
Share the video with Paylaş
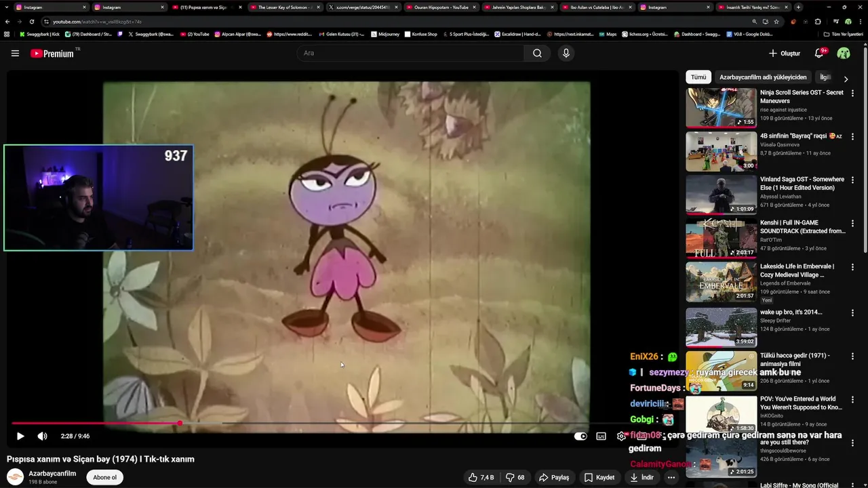coord(554,477)
